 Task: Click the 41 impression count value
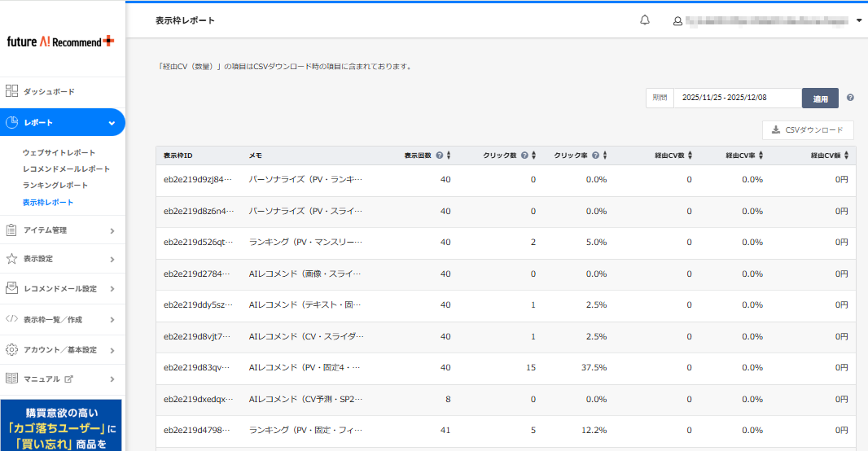pyautogui.click(x=445, y=430)
